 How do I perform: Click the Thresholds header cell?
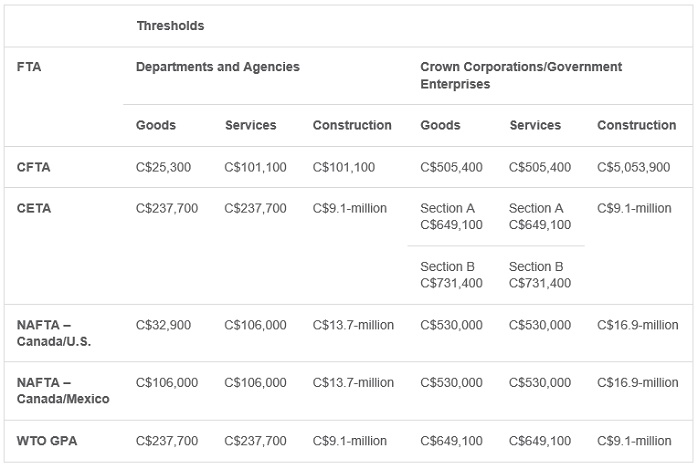[x=170, y=26]
